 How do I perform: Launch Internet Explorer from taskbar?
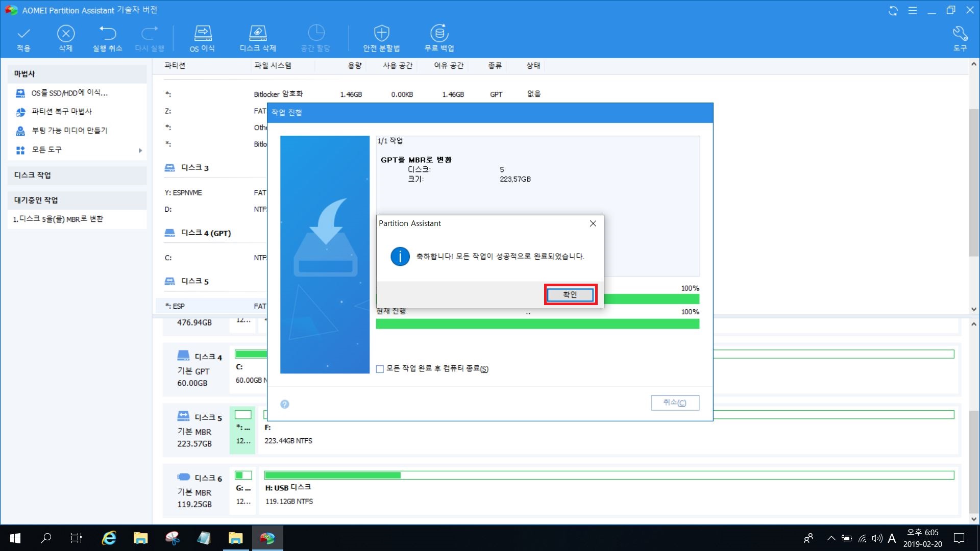click(x=109, y=538)
